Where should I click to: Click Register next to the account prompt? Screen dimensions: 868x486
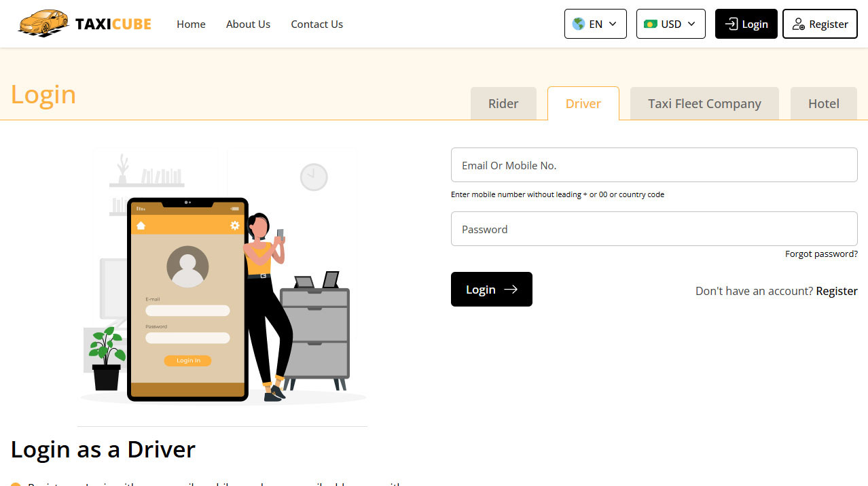tap(836, 291)
